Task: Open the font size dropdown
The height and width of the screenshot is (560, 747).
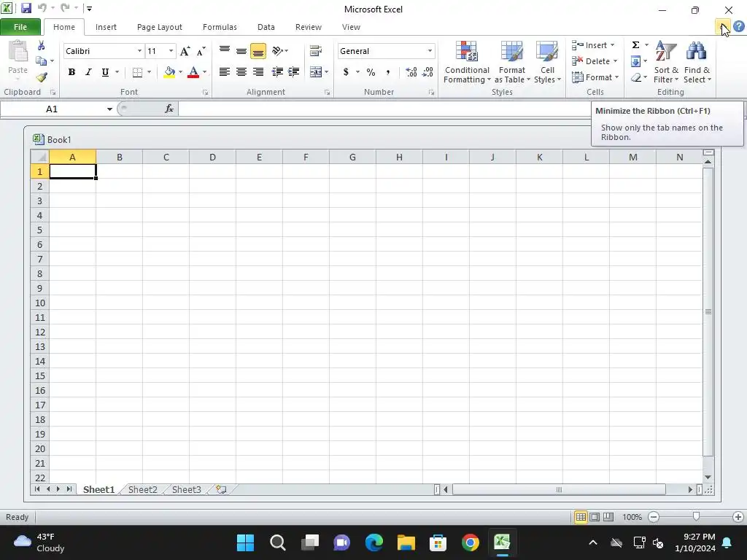Action: click(171, 51)
